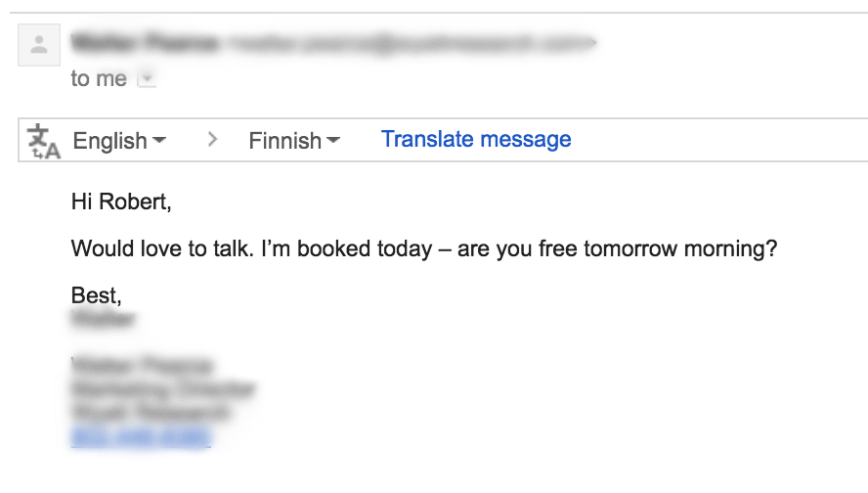The height and width of the screenshot is (493, 868).
Task: Click the blurred full name in signature block
Action: coord(142,366)
